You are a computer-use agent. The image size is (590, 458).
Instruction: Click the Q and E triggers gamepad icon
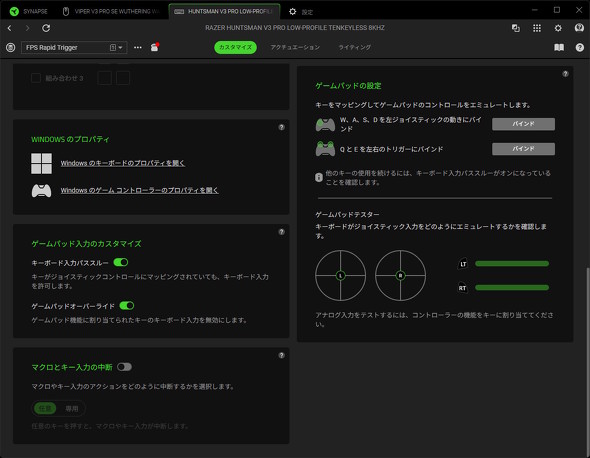pyautogui.click(x=325, y=149)
